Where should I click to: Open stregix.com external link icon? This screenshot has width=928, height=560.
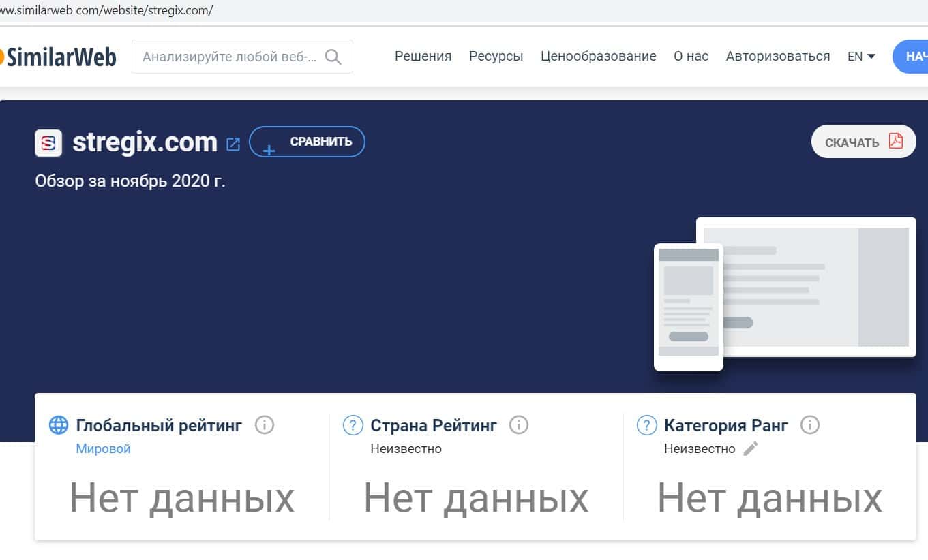[x=233, y=144]
